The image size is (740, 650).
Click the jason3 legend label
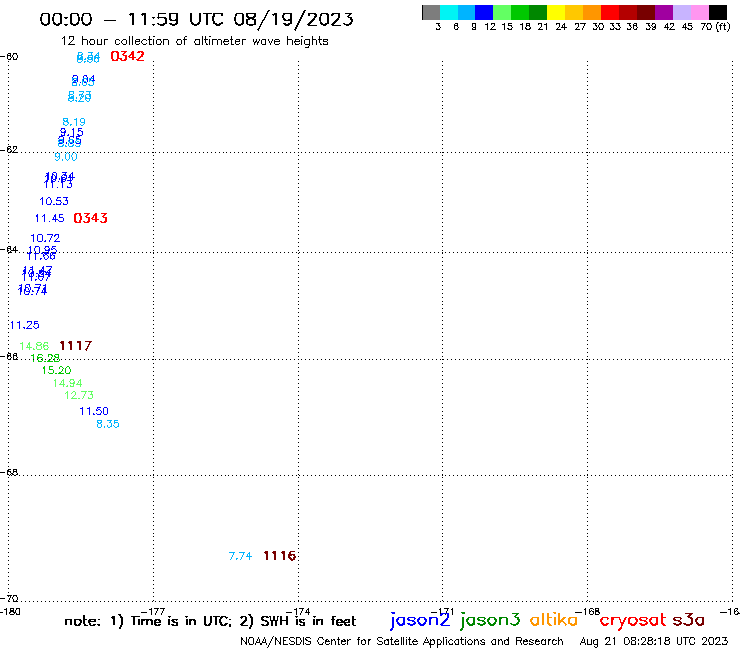(490, 620)
